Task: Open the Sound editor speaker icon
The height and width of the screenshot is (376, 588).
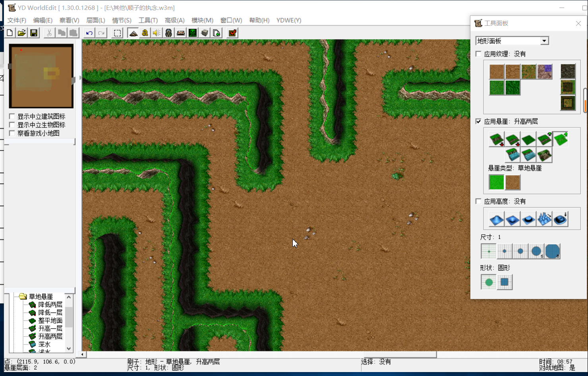Action: [157, 33]
